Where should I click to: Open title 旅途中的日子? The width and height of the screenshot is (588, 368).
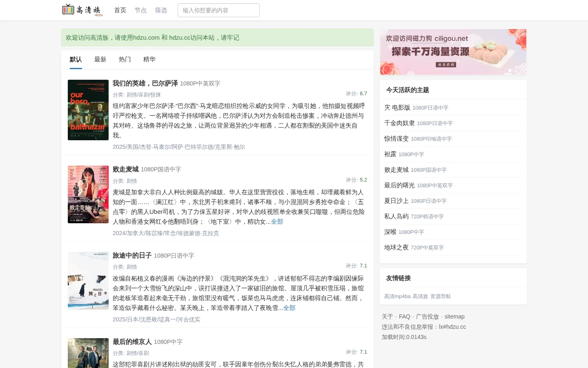coord(132,256)
